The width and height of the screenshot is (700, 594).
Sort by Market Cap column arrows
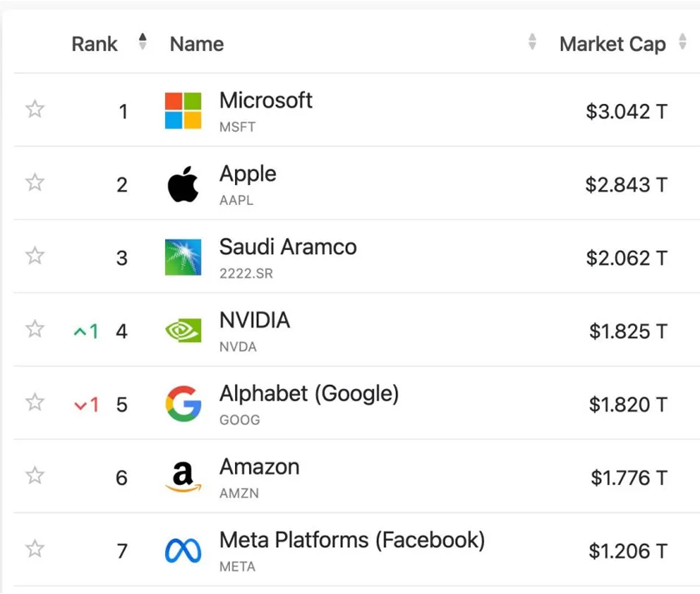pos(683,42)
